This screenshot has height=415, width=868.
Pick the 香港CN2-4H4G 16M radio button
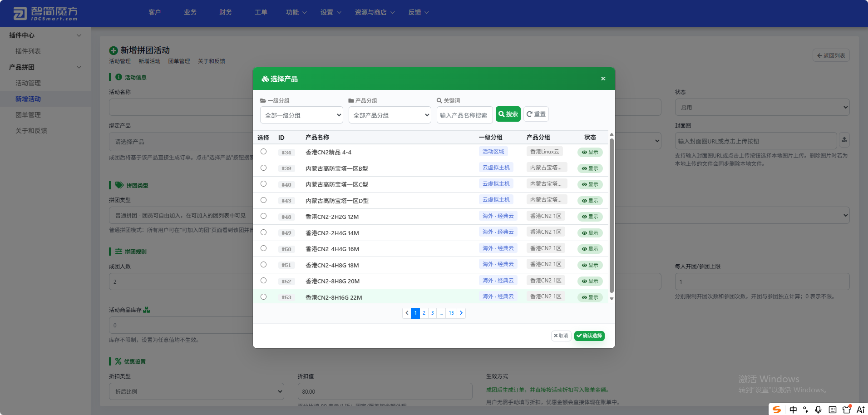(x=263, y=248)
